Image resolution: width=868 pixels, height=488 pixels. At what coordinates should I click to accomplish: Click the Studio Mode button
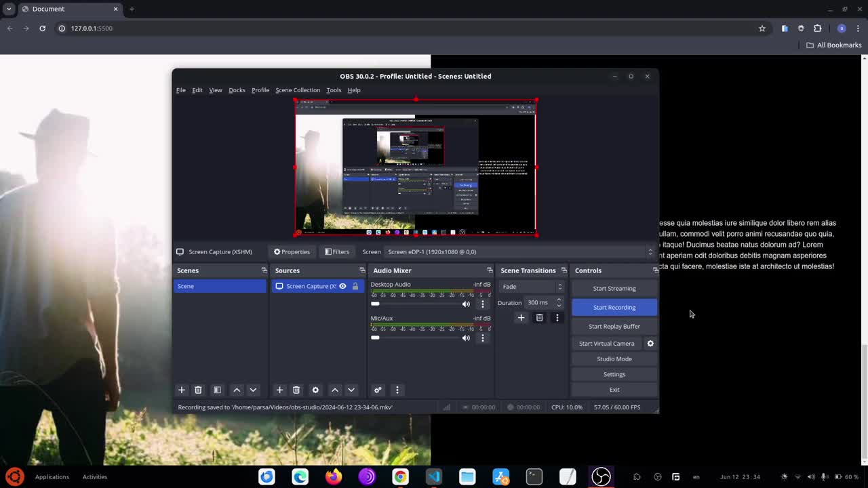(614, 359)
